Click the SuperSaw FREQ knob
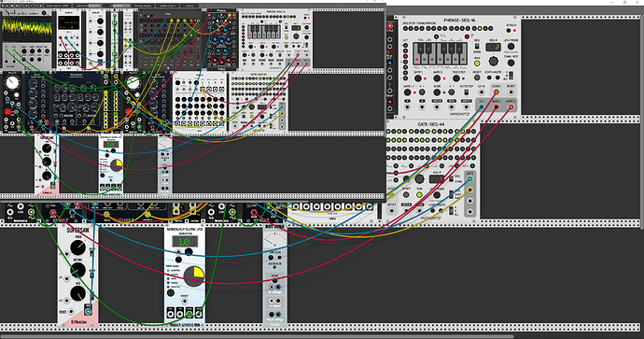This screenshot has width=644, height=339. [78, 247]
